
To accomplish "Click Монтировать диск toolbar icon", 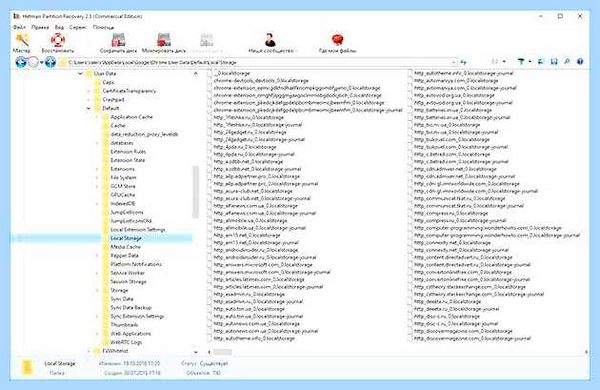I will tap(164, 40).
